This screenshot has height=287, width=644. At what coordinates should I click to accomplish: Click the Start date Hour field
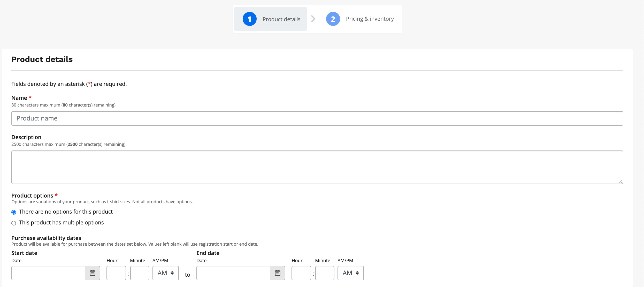[116, 273]
